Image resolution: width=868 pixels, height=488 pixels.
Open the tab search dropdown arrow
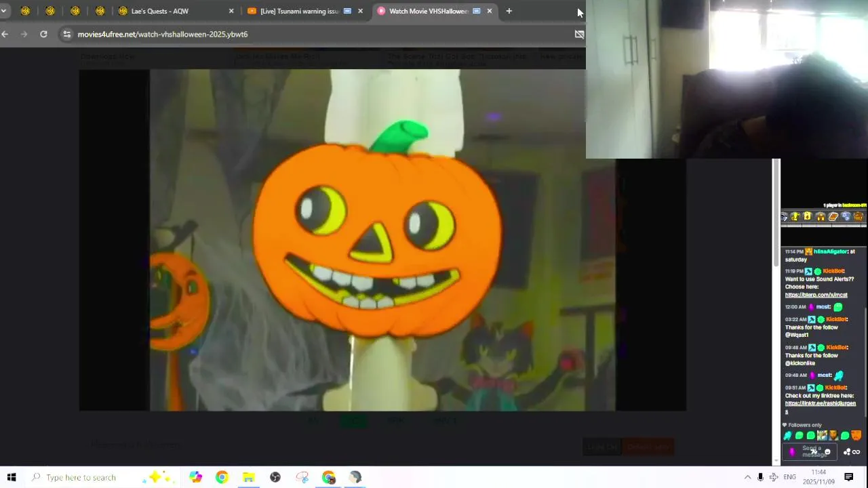3,11
